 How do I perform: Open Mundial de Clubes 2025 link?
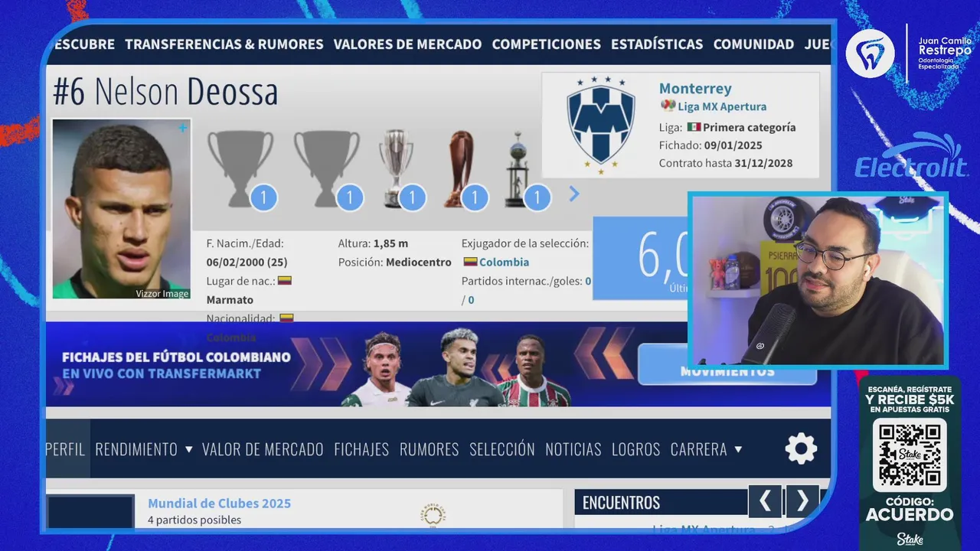coord(219,503)
